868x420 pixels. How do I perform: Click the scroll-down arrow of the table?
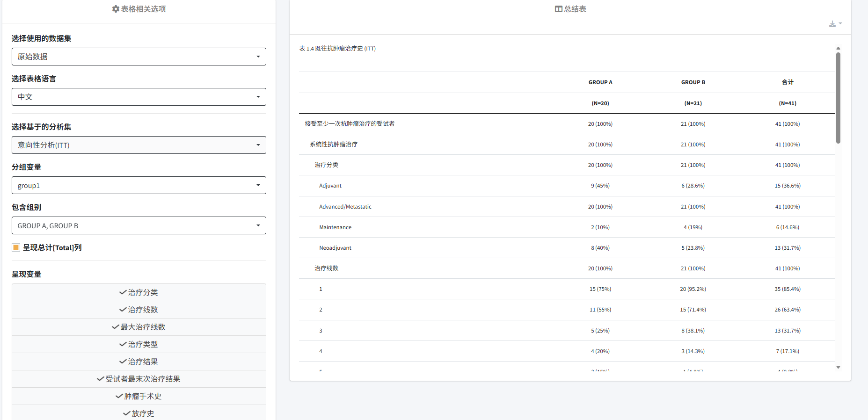point(838,367)
